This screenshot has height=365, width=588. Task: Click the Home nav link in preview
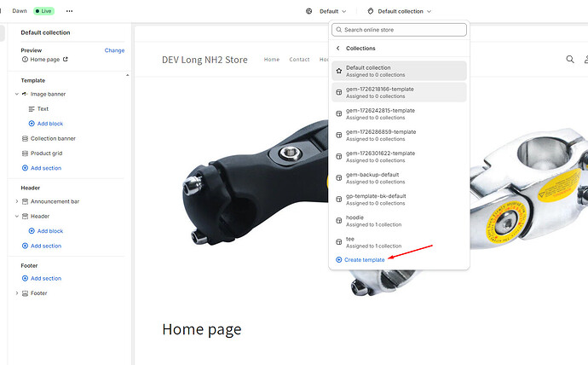point(272,60)
